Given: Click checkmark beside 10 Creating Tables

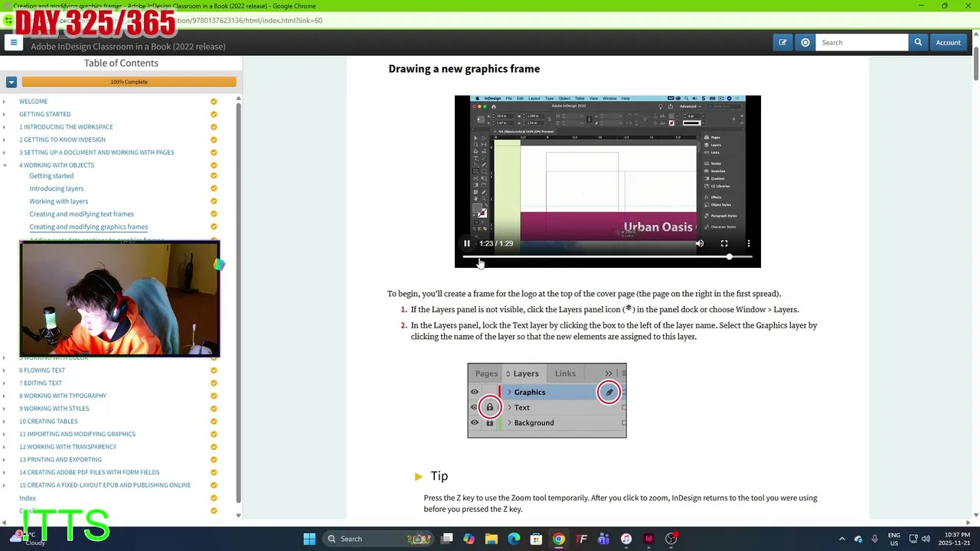Looking at the screenshot, I should [214, 421].
